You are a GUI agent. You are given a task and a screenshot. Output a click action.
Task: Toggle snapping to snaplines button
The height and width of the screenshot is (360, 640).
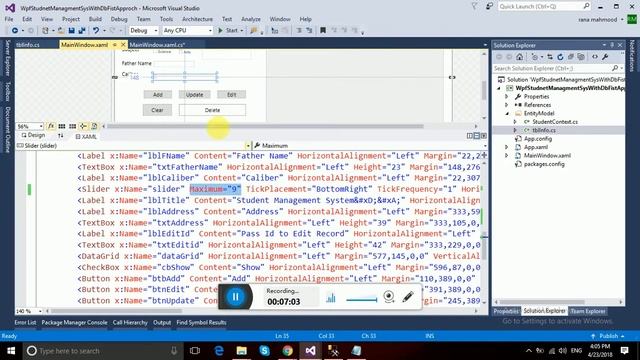click(x=83, y=126)
